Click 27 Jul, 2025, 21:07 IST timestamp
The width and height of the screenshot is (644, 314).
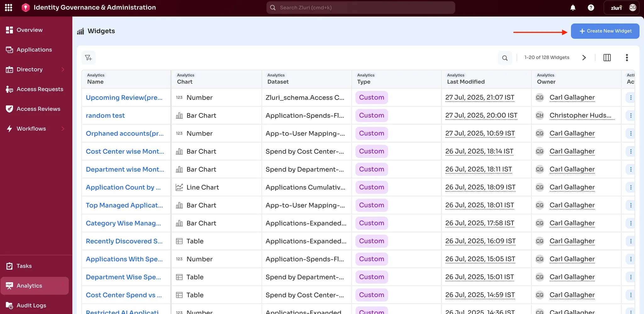[x=480, y=98]
